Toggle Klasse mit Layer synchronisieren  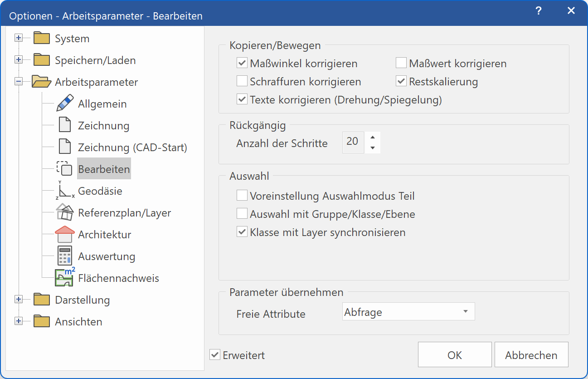coord(242,232)
